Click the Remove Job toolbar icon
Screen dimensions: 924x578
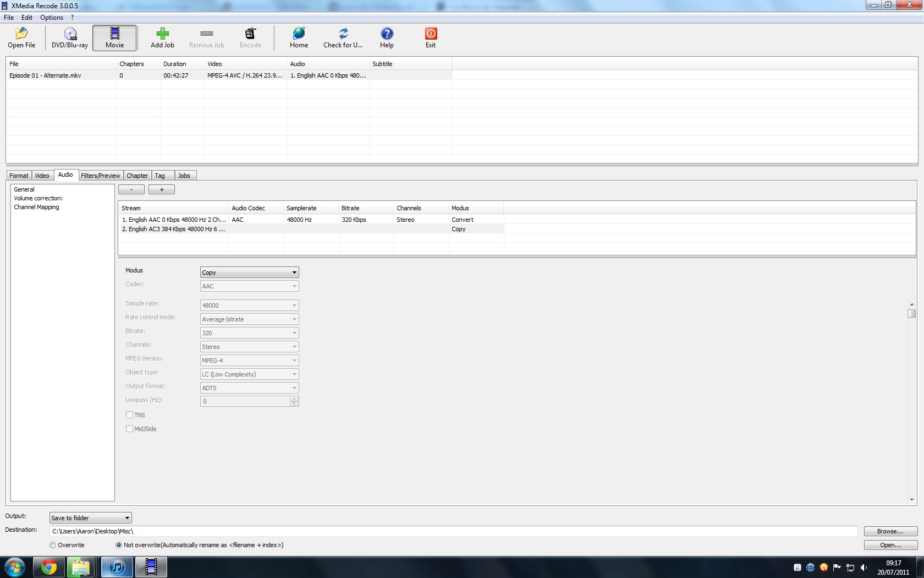206,34
